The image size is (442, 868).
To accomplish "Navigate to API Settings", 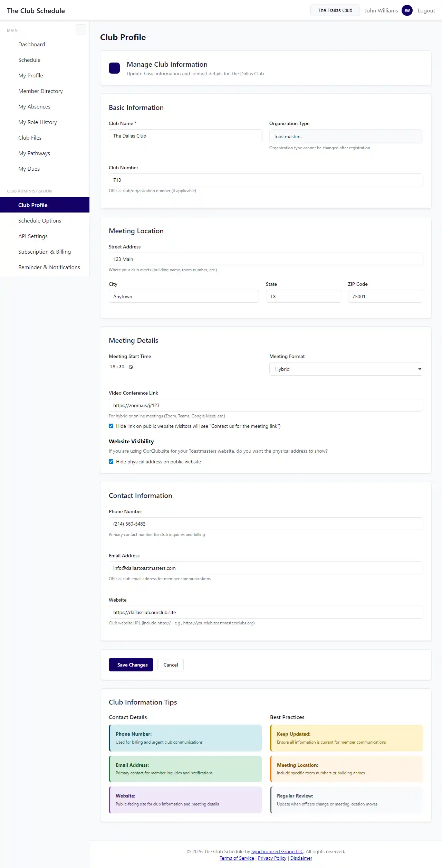I will point(33,236).
